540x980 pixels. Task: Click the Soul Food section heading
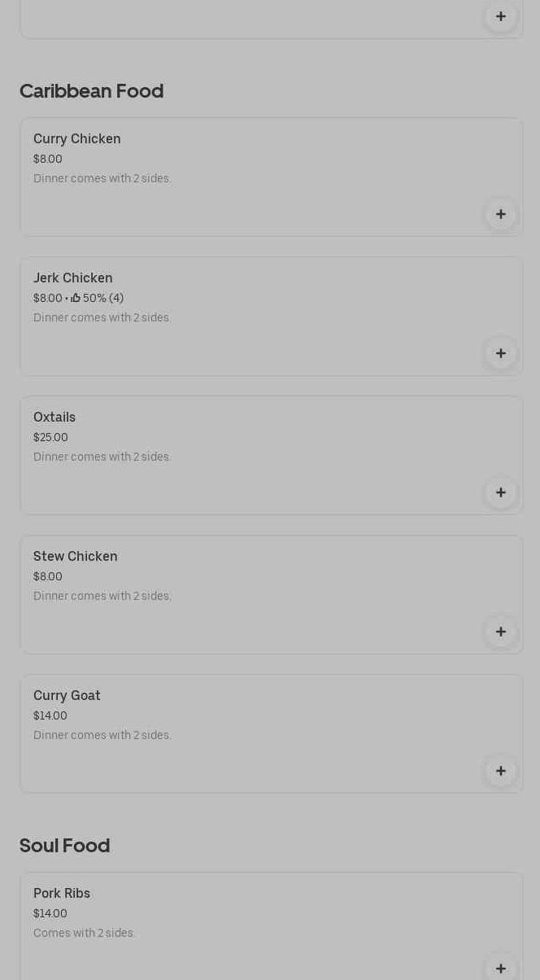tap(64, 846)
